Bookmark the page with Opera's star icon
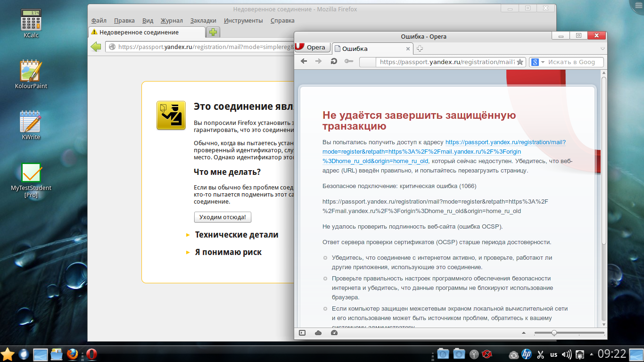The height and width of the screenshot is (362, 644). click(520, 62)
